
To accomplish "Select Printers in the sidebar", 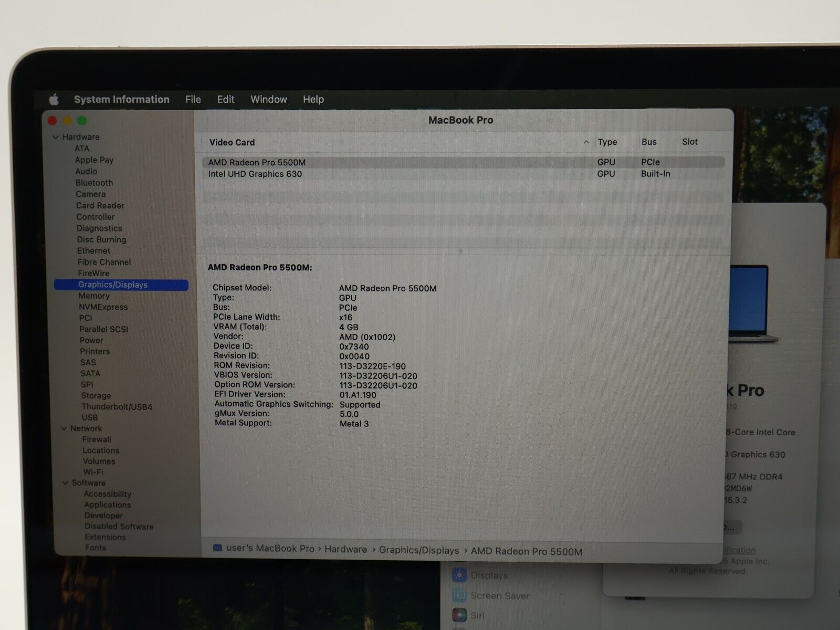I will click(94, 351).
